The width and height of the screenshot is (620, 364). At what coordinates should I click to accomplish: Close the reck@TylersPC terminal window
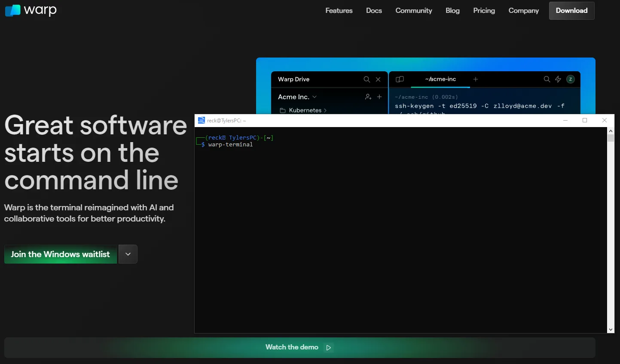pos(605,120)
